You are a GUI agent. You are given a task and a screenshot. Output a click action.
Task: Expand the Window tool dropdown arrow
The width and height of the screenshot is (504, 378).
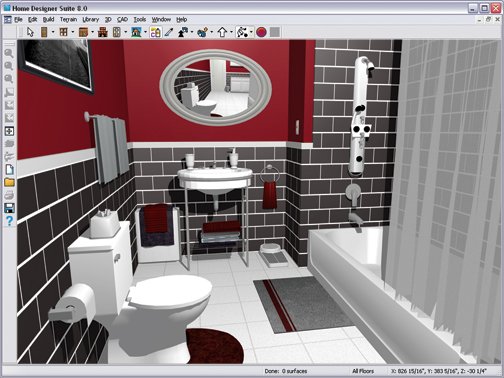tap(73, 32)
